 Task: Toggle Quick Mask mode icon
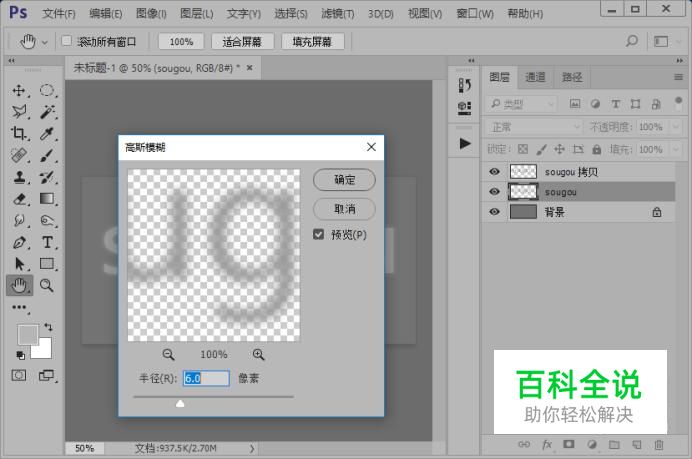coord(19,376)
